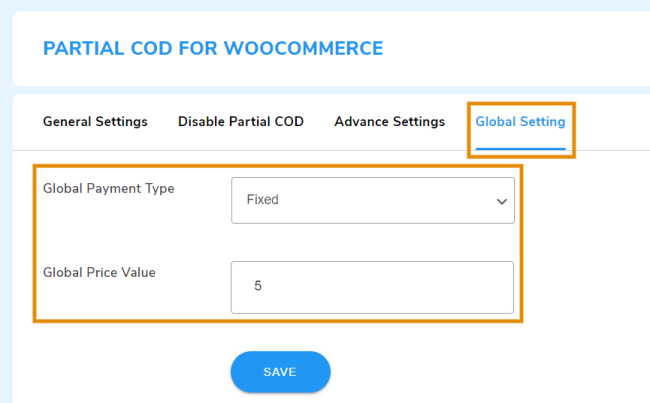Click the chevron arrow in the payment type dropdown

(501, 201)
